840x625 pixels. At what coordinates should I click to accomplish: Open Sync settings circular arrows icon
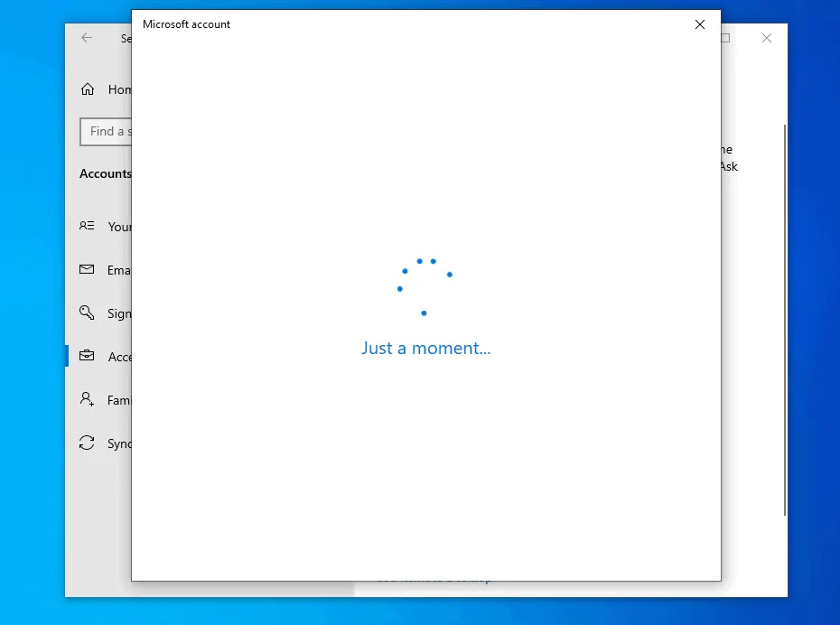87,443
